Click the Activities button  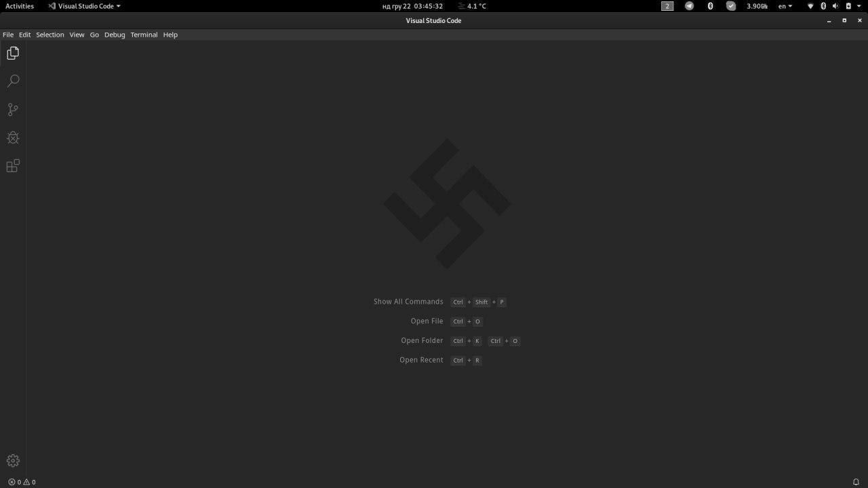pos(20,6)
